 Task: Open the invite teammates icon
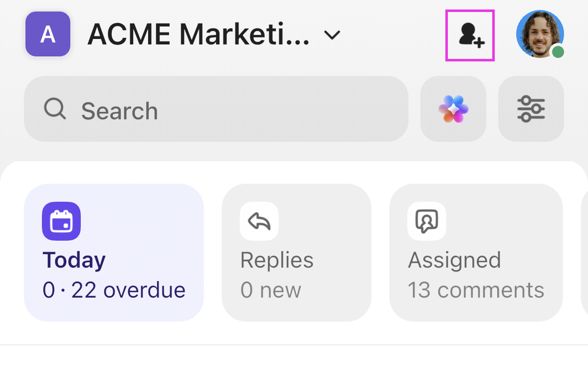tap(469, 35)
